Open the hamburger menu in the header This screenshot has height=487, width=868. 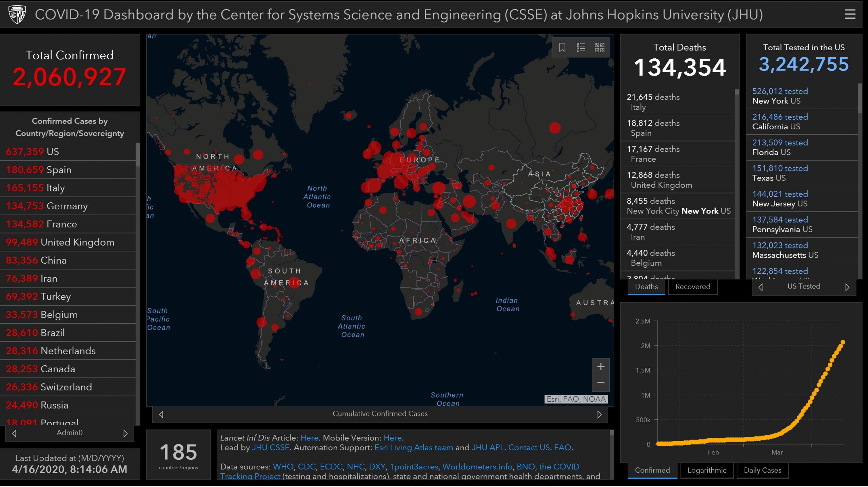coord(850,14)
